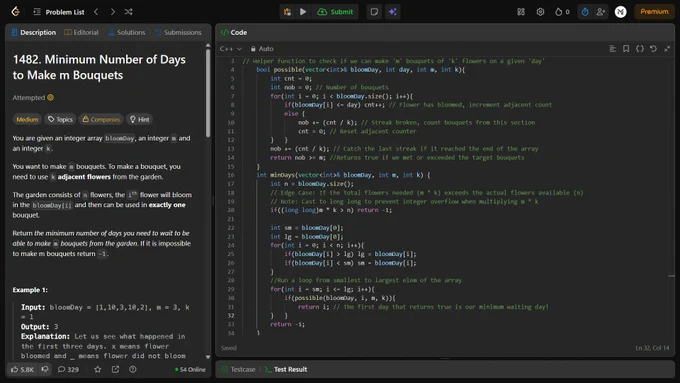Image resolution: width=680 pixels, height=383 pixels.
Task: Share the problem via share icon
Action: tap(115, 370)
